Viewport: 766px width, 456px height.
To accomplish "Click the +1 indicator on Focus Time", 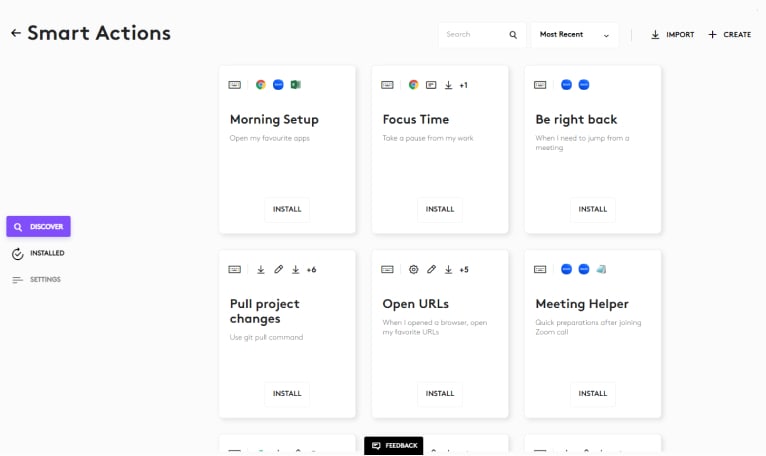I will [464, 85].
